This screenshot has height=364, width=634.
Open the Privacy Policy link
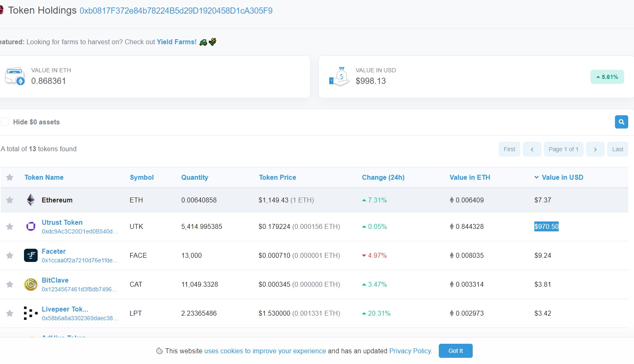pos(411,351)
